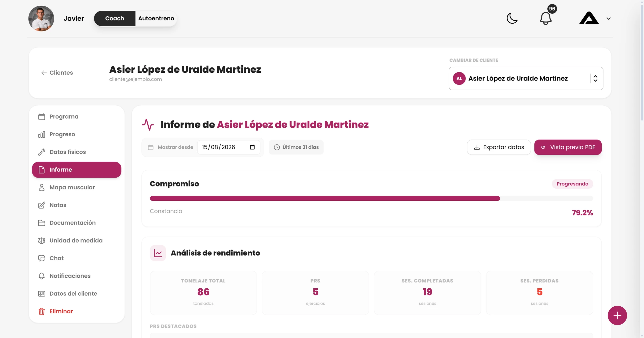The image size is (644, 338).
Task: Click the Mapa muscular person icon
Action: point(42,188)
